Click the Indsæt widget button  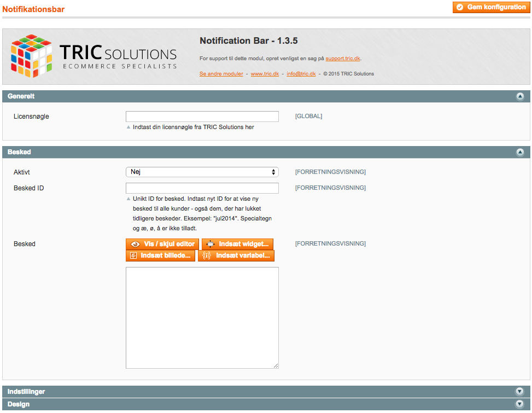[x=237, y=244]
